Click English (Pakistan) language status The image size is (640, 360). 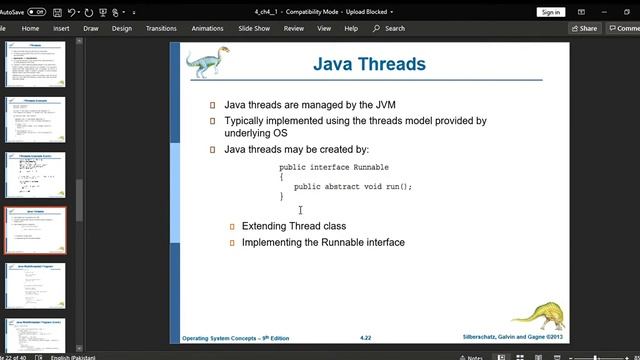[73, 358]
